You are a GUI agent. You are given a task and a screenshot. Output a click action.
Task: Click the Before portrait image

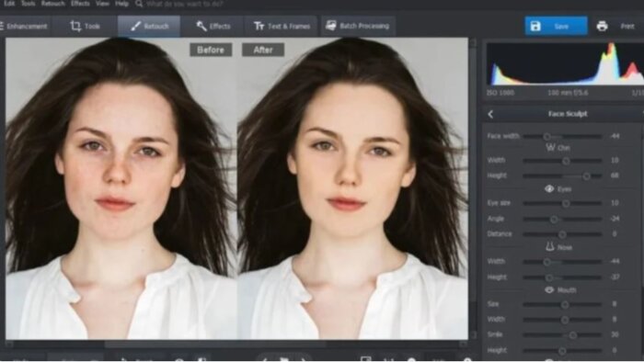(x=121, y=188)
